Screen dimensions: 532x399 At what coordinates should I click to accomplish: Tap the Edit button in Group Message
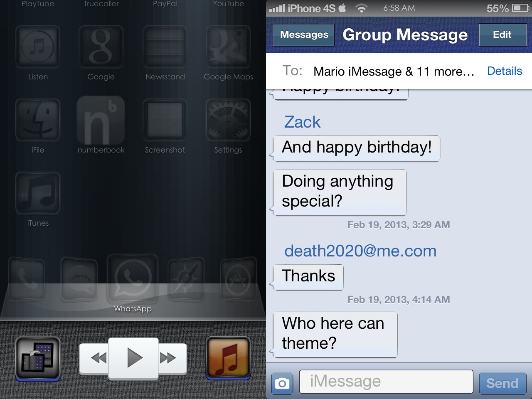pos(502,35)
